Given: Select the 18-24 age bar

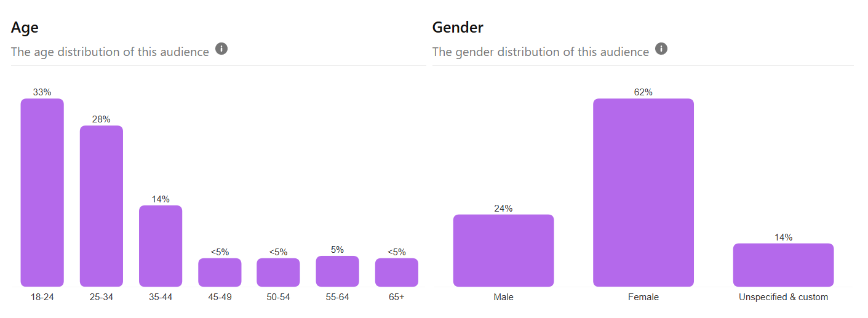Looking at the screenshot, I should 42,193.
